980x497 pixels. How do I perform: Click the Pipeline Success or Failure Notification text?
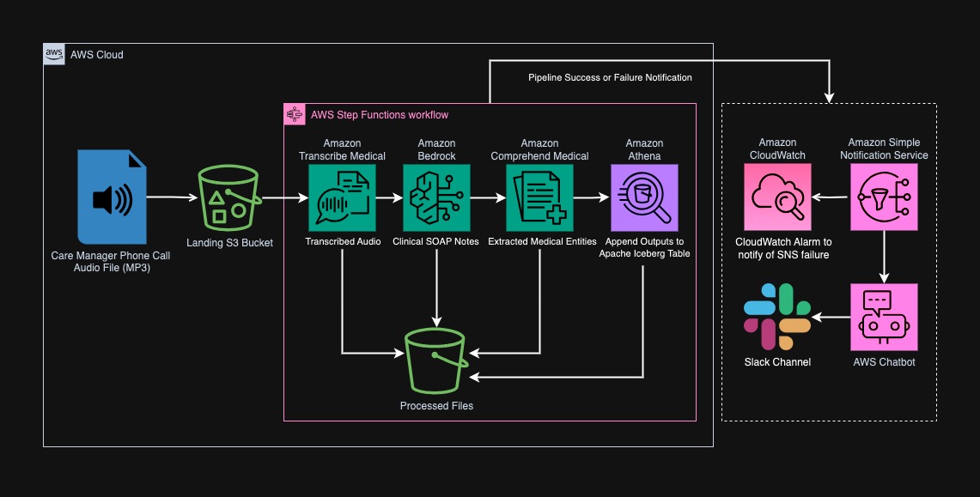click(x=611, y=77)
